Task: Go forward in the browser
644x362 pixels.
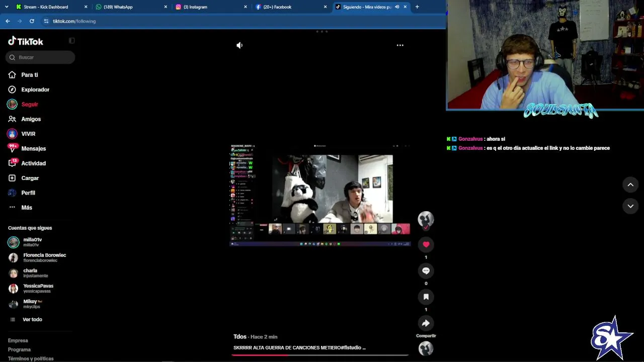Action: pos(20,21)
